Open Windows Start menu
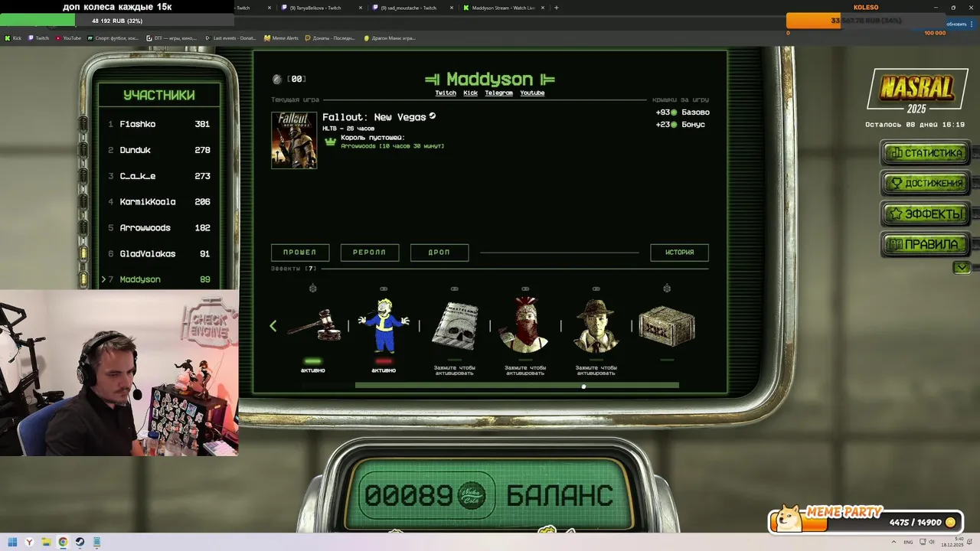This screenshot has height=551, width=980. (13, 542)
